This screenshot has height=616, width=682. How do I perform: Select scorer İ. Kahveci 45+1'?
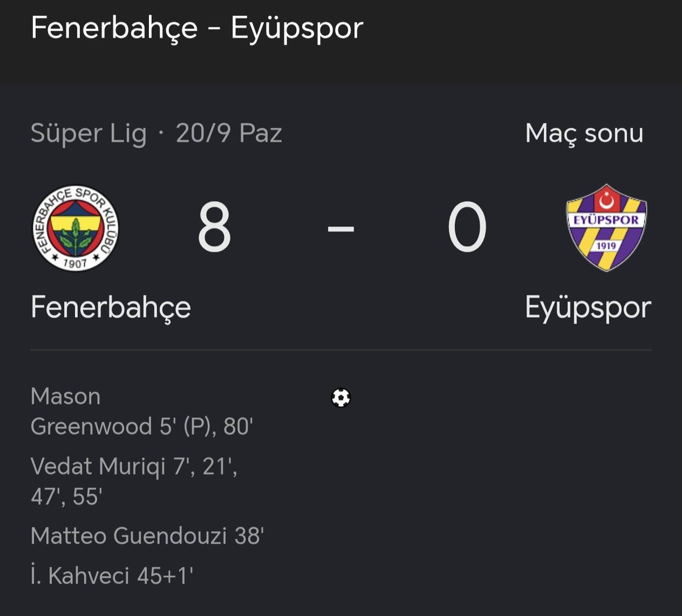[x=112, y=576]
